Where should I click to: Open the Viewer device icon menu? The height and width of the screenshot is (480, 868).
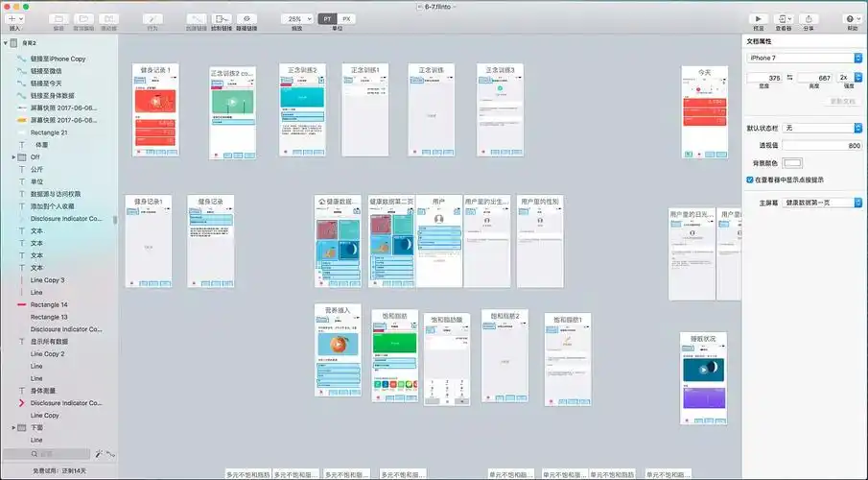[784, 18]
